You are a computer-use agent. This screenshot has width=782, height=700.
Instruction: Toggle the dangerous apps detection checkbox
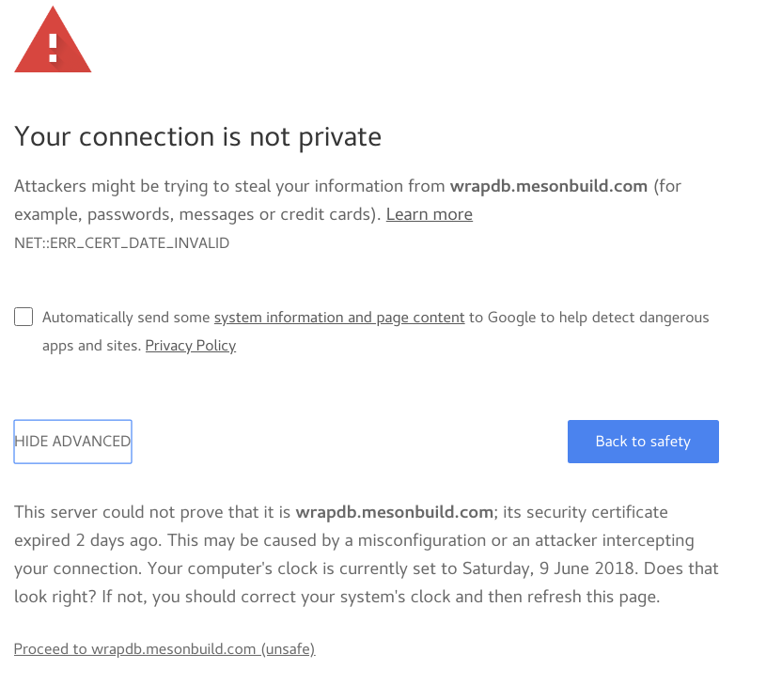[23, 317]
